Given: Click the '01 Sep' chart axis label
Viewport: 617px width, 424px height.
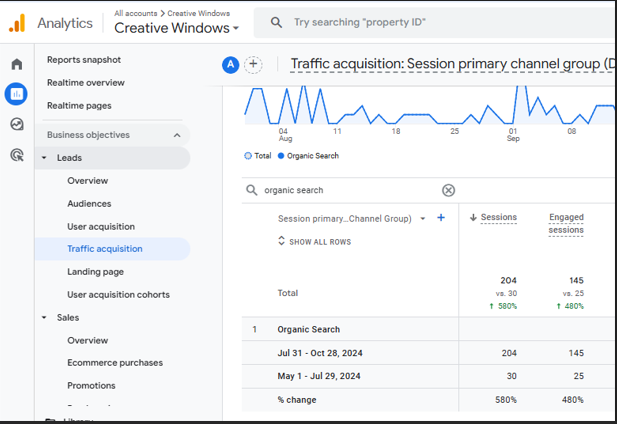Looking at the screenshot, I should coord(513,135).
